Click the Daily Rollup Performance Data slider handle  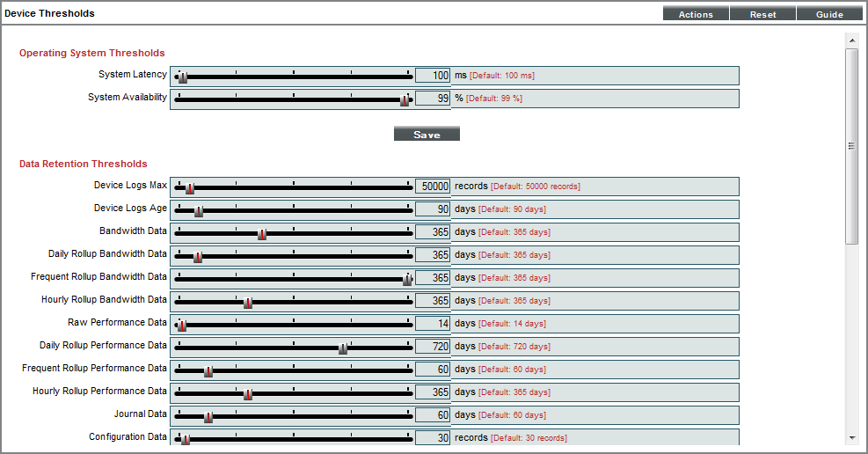click(343, 348)
